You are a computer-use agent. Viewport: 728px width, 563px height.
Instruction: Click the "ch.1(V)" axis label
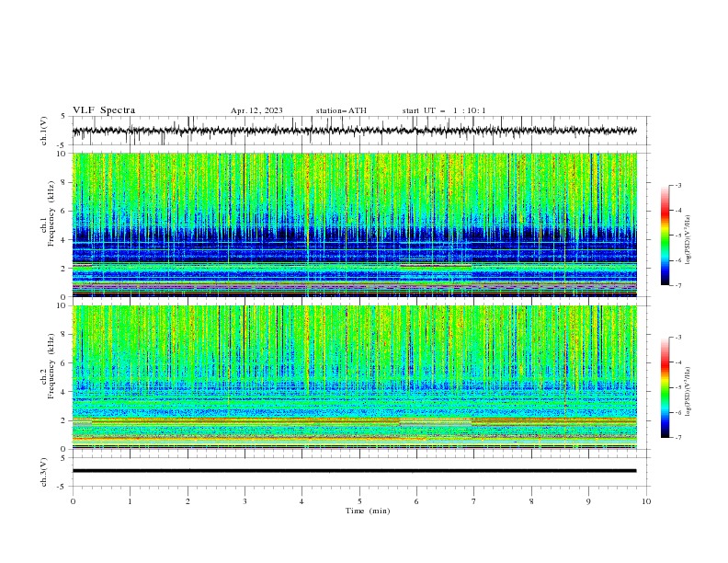pos(44,131)
